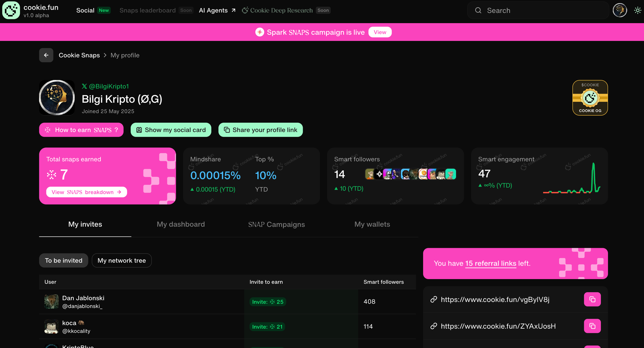644x348 pixels.
Task: Click the @danjablonski_ handle
Action: pos(82,306)
